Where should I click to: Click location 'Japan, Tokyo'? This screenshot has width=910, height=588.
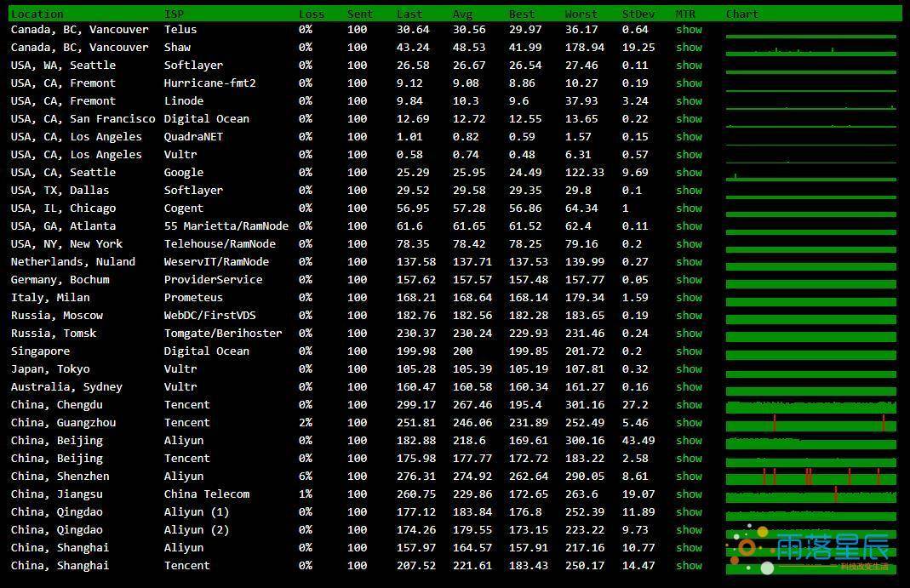click(x=50, y=368)
